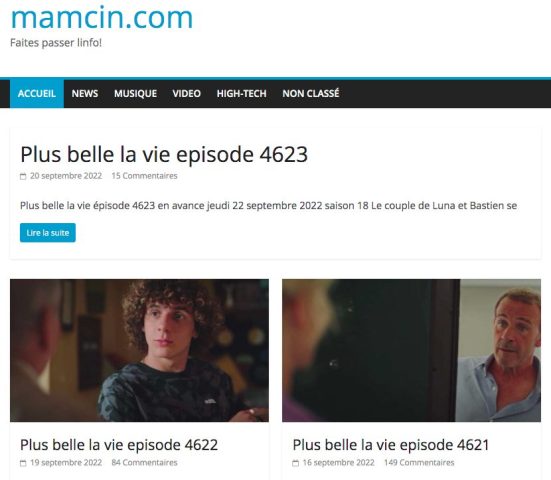Open the Non classé category
551x480 pixels.
pos(311,93)
